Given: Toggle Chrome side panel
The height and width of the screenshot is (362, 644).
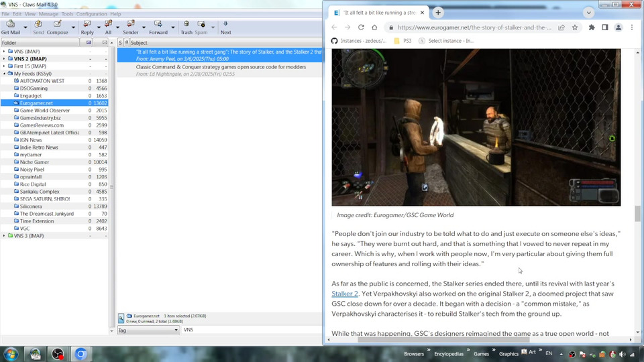Looking at the screenshot, I should 605,27.
